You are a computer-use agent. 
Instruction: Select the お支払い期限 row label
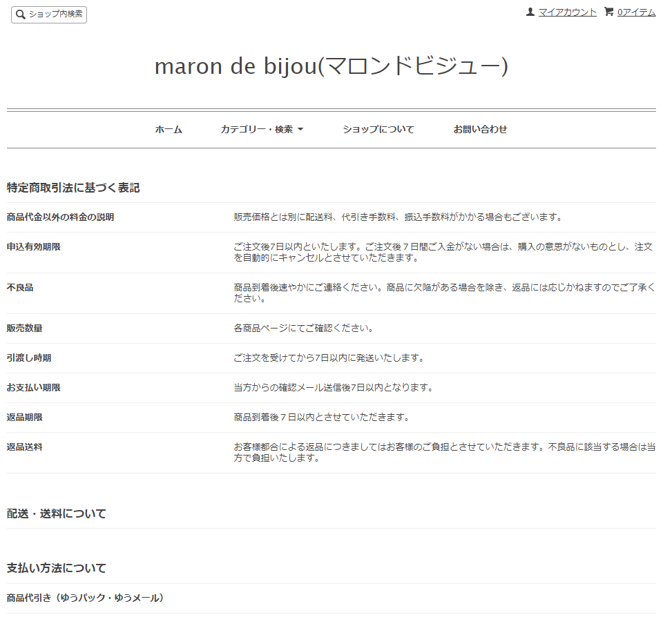[x=33, y=387]
